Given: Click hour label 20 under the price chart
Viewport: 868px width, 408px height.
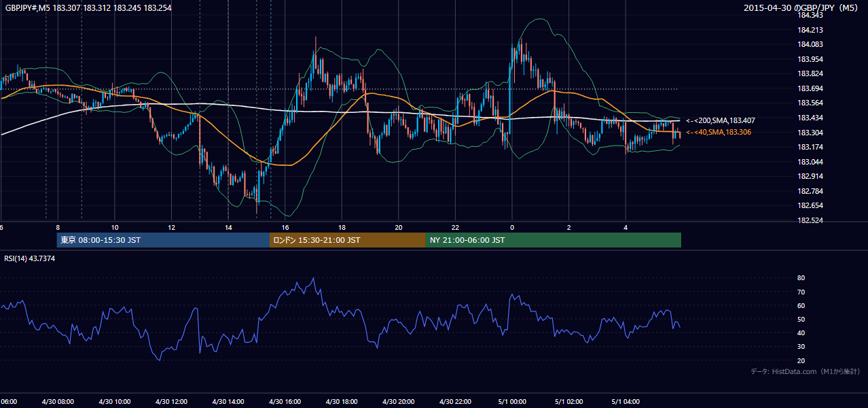Looking at the screenshot, I should point(399,227).
